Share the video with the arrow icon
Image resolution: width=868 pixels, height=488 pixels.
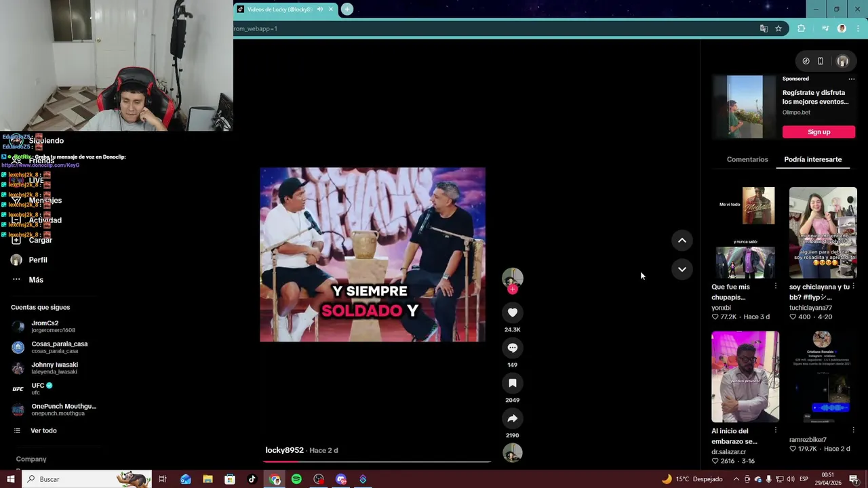[x=513, y=418]
